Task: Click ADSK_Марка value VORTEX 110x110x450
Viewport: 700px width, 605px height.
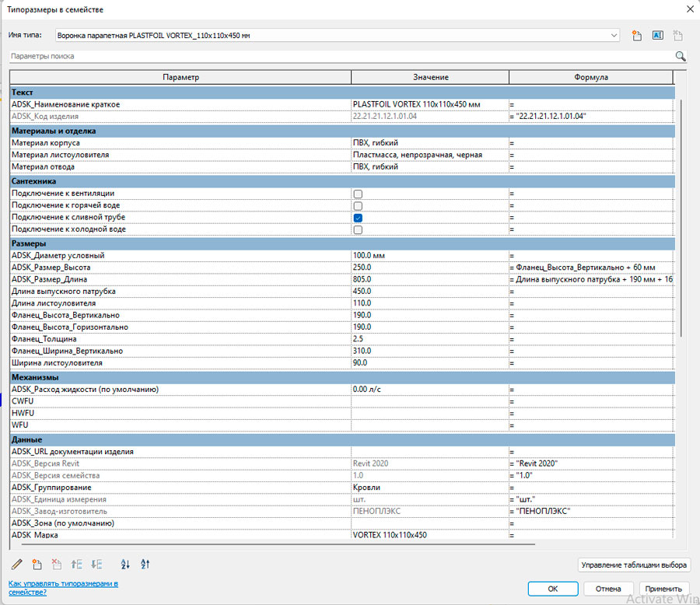Action: pyautogui.click(x=430, y=535)
